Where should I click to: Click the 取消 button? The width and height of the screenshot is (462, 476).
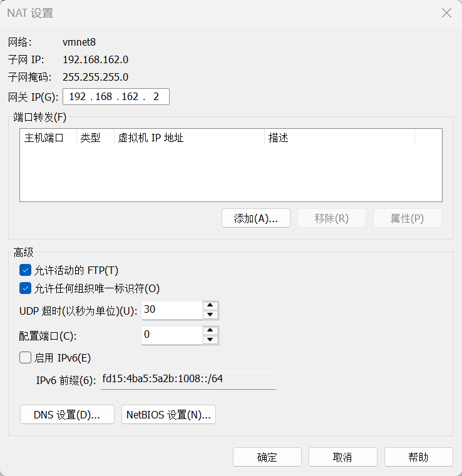click(343, 457)
